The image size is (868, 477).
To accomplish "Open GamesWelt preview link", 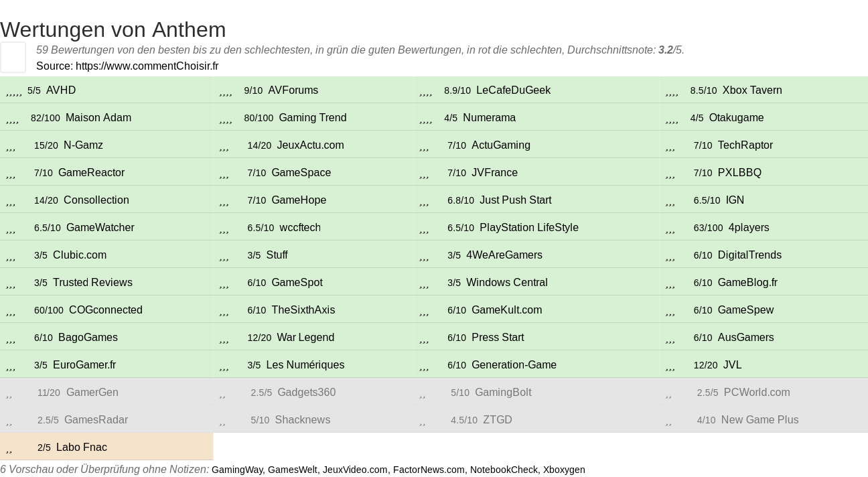I will (293, 470).
